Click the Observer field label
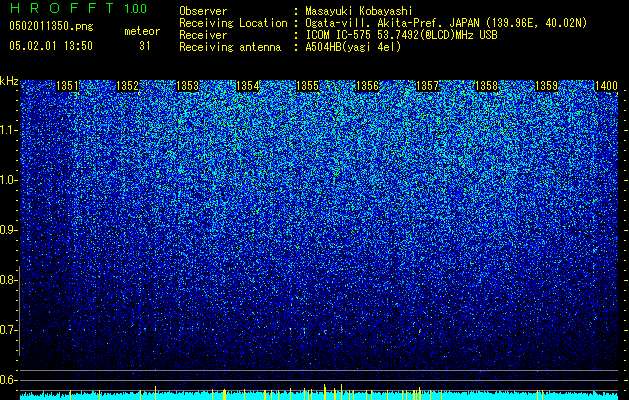The height and width of the screenshot is (400, 629). coord(203,11)
